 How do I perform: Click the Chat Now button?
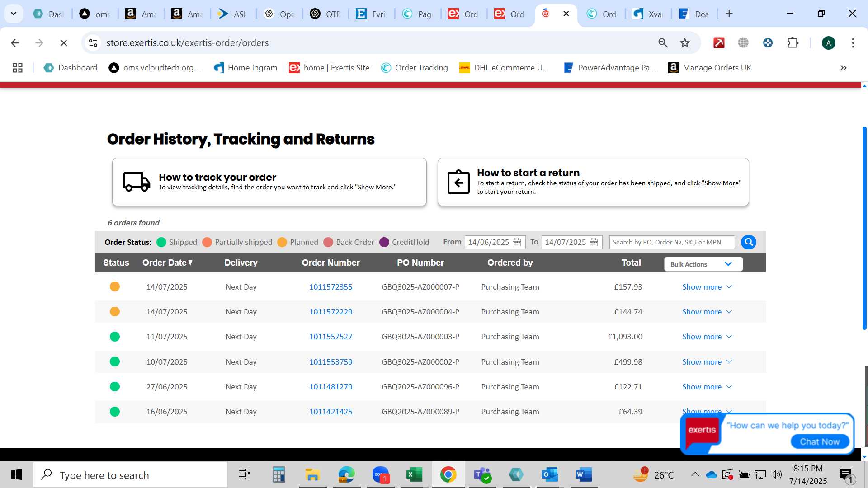(820, 442)
